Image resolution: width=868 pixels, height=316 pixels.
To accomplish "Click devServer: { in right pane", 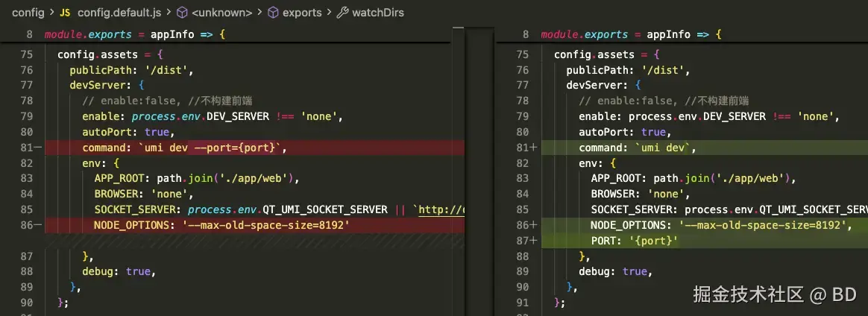I will tap(603, 86).
